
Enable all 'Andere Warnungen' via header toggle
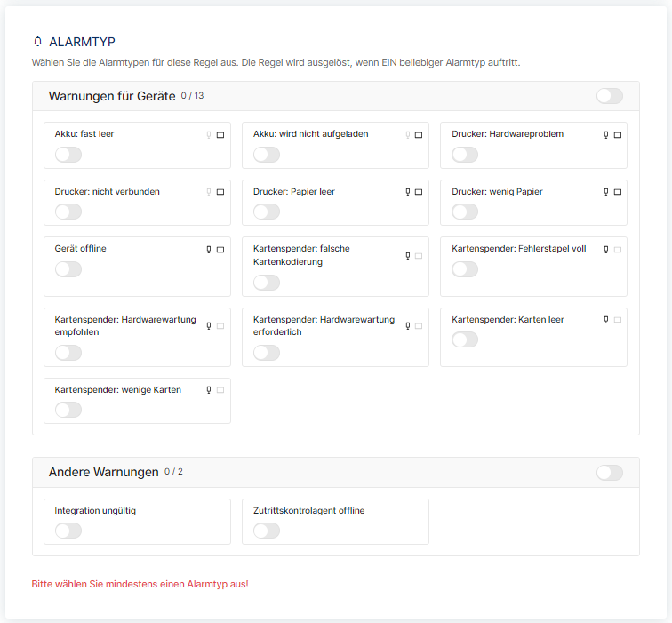pyautogui.click(x=610, y=473)
